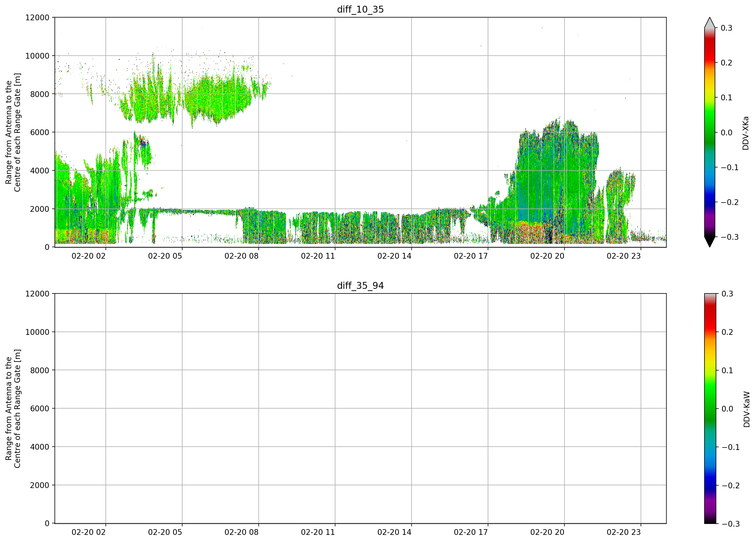Screen dimensions: 756x542
Task: Select the "0.2" tick on the DDV-KaW colorbar
Action: [x=727, y=332]
